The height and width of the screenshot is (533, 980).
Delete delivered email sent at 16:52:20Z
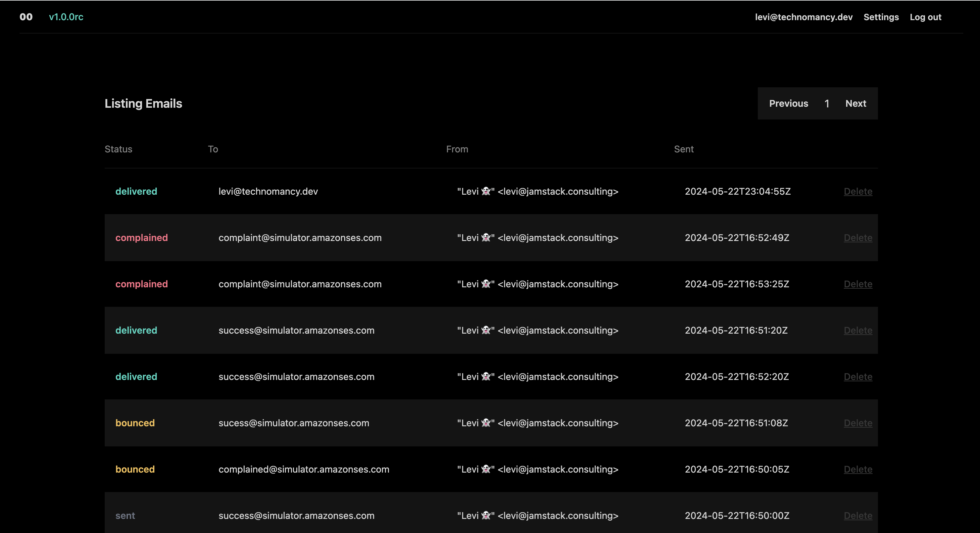pyautogui.click(x=857, y=377)
